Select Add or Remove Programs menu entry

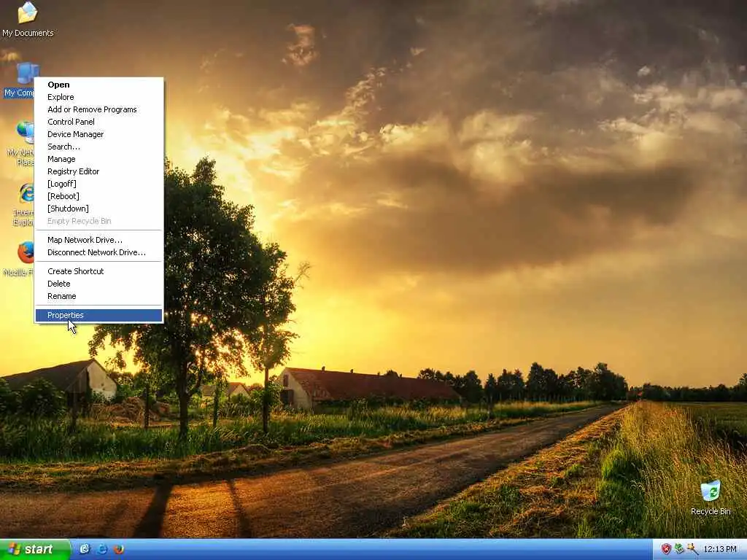tap(98, 109)
